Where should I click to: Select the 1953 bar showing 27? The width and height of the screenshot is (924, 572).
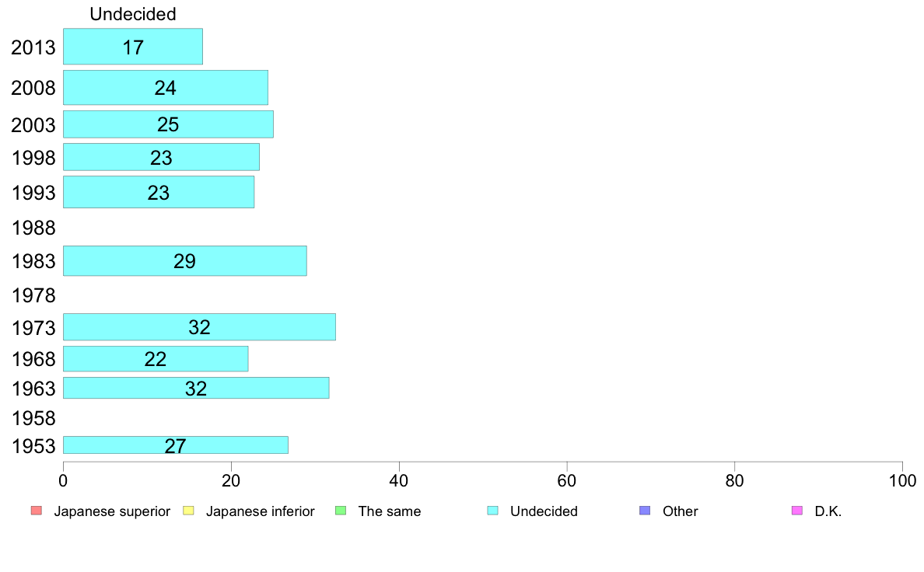[176, 445]
